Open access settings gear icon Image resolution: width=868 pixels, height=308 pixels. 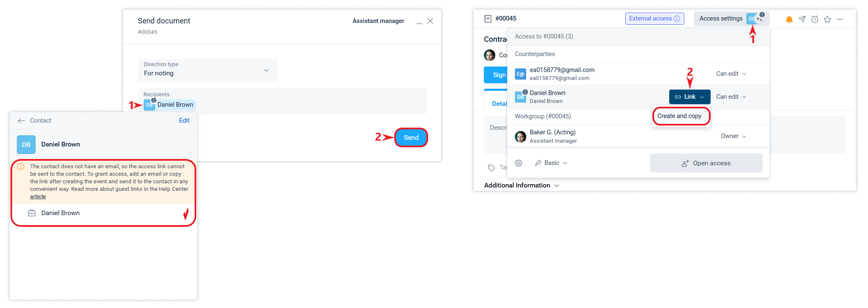coord(519,163)
